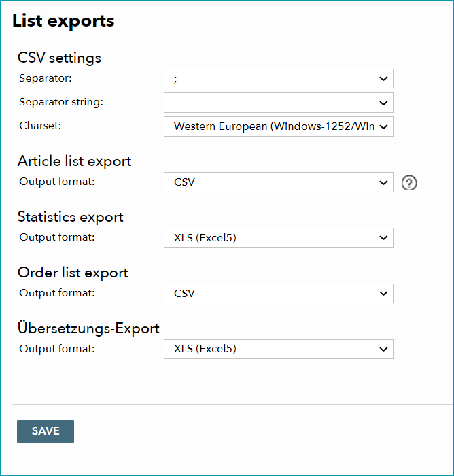Click Output format label under Übersetzungs-Export
The height and width of the screenshot is (476, 454).
57,349
